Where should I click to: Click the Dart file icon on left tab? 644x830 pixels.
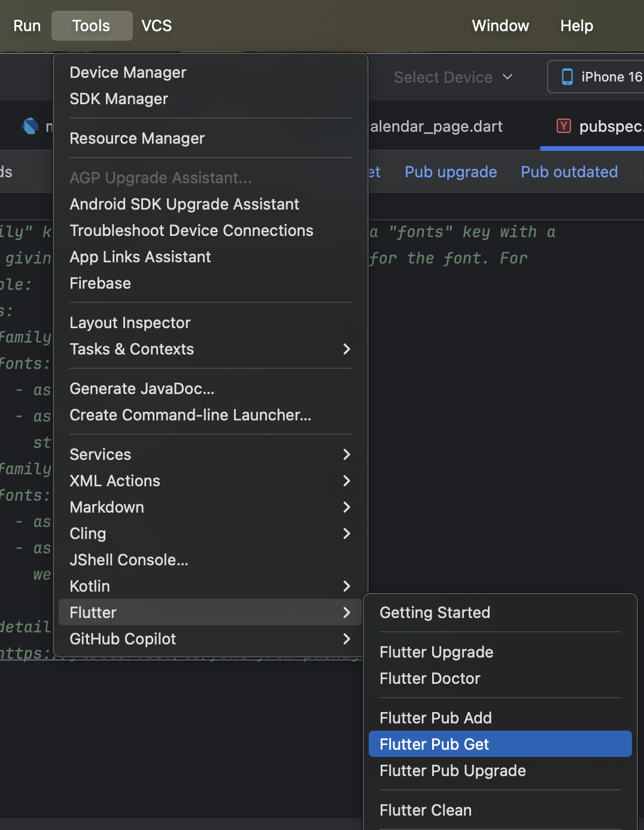click(30, 126)
